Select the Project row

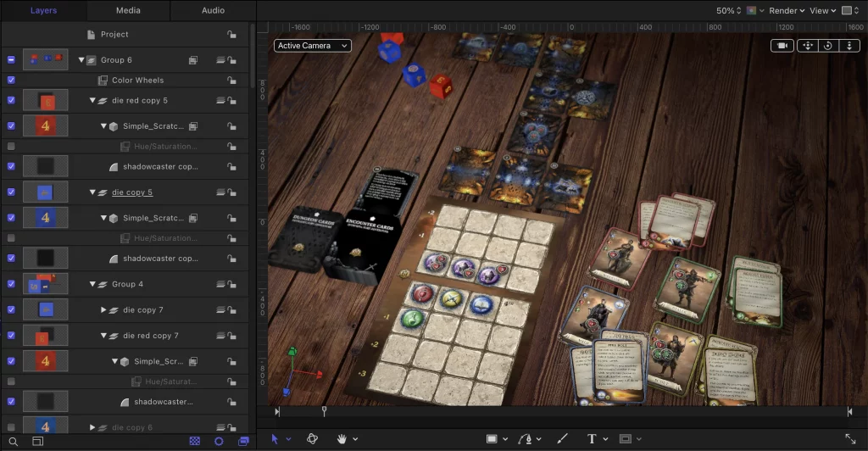(125, 34)
